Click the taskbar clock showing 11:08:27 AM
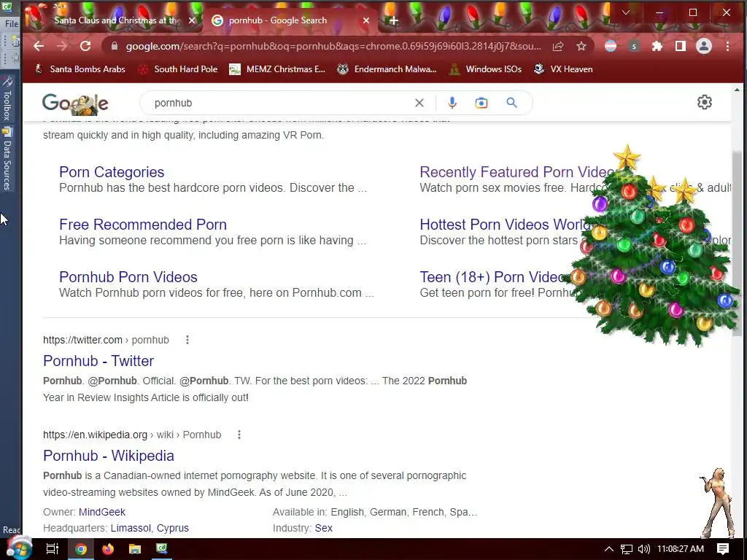 tap(681, 549)
